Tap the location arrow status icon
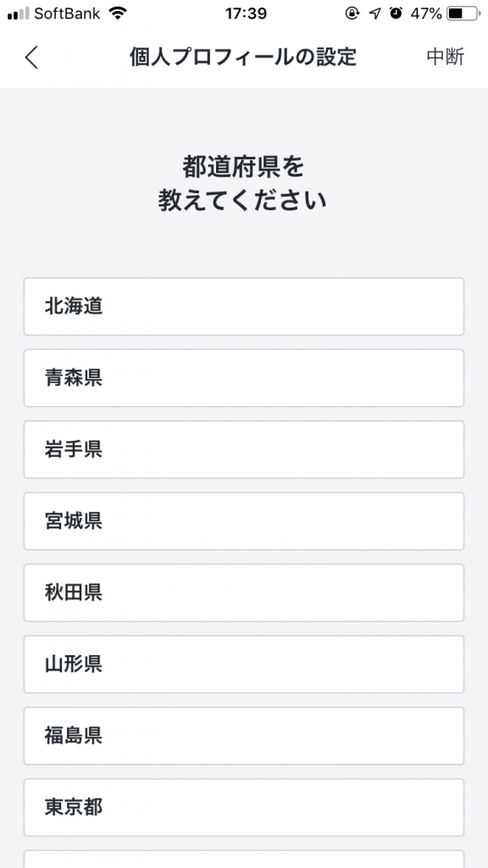 (x=375, y=14)
